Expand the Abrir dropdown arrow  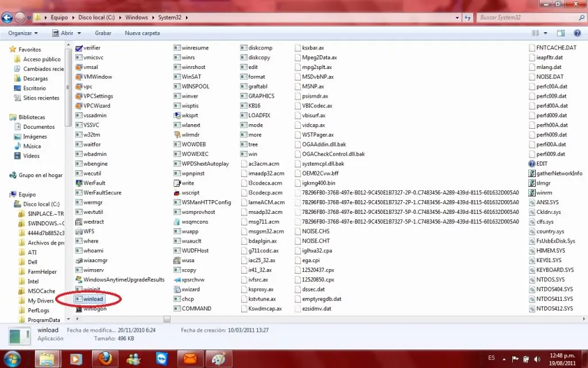tap(79, 33)
